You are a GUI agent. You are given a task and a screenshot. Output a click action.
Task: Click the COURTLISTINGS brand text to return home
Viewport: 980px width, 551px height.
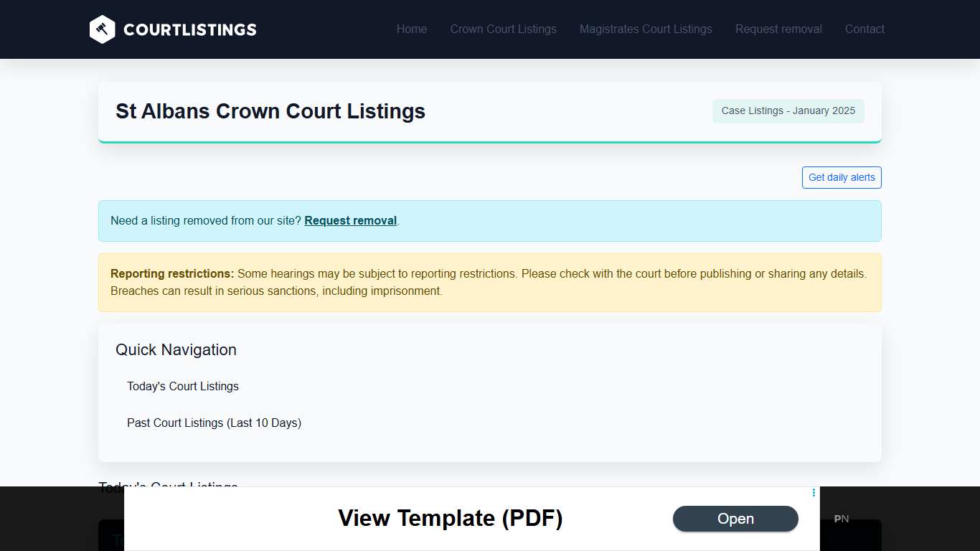190,29
